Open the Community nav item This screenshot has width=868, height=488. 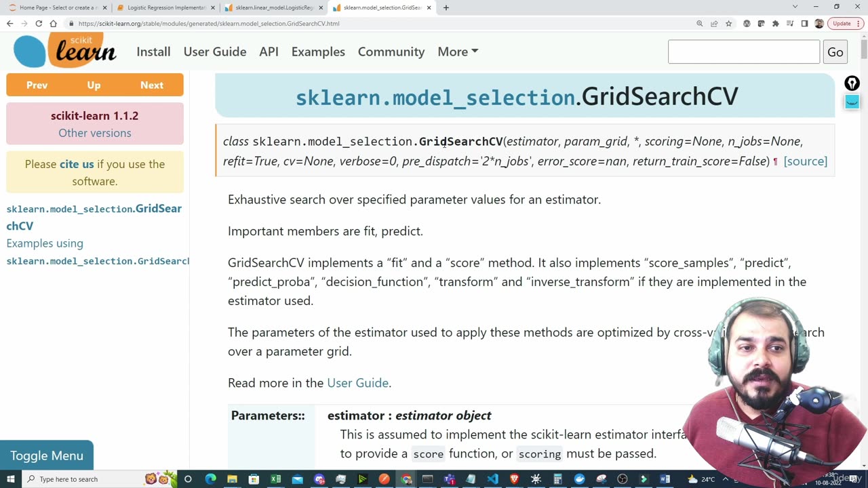pyautogui.click(x=391, y=52)
